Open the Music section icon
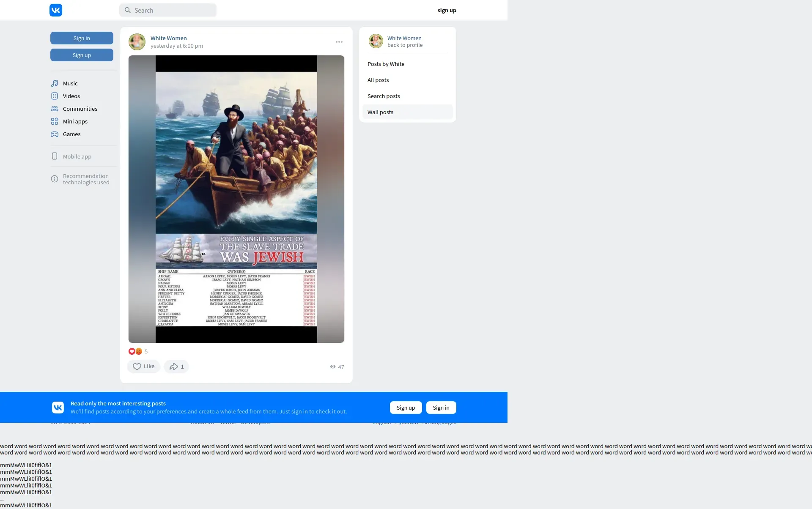Viewport: 812px width, 509px height. [x=55, y=83]
